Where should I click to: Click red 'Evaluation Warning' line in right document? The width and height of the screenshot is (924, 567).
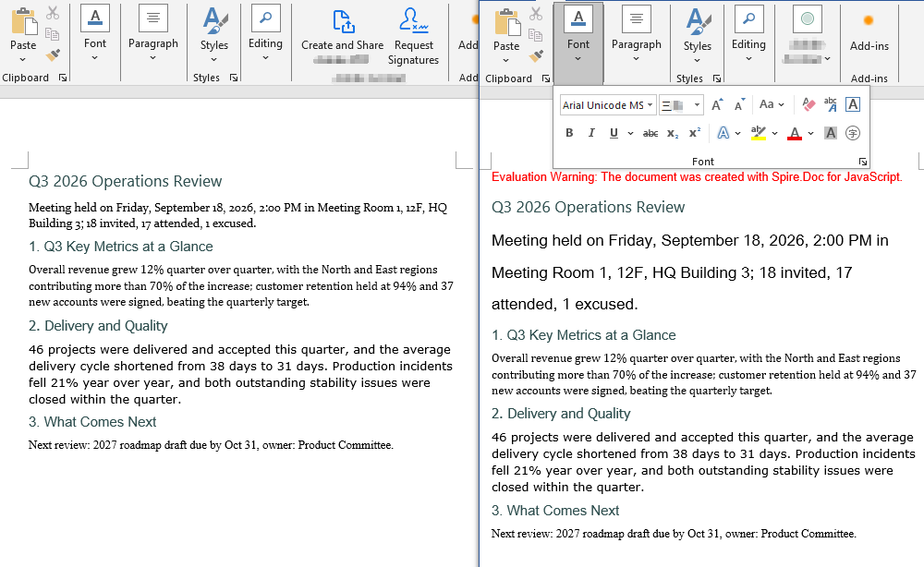tap(697, 176)
